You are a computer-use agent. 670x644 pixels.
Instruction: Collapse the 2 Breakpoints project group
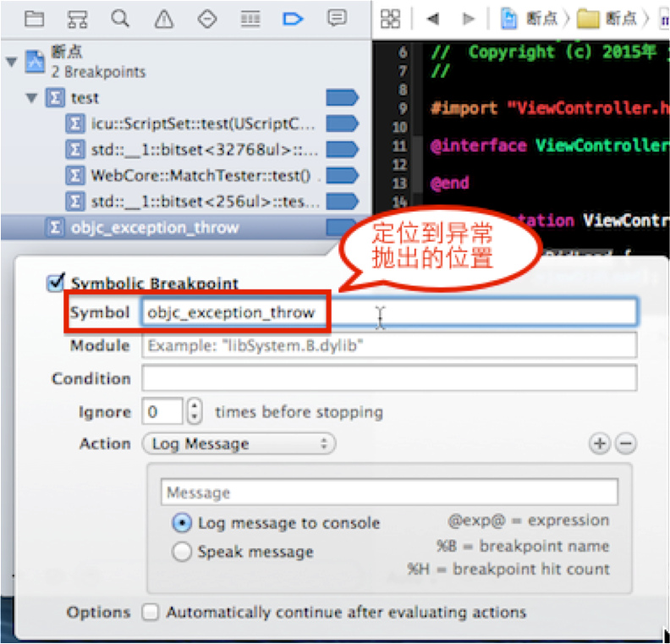(12, 63)
